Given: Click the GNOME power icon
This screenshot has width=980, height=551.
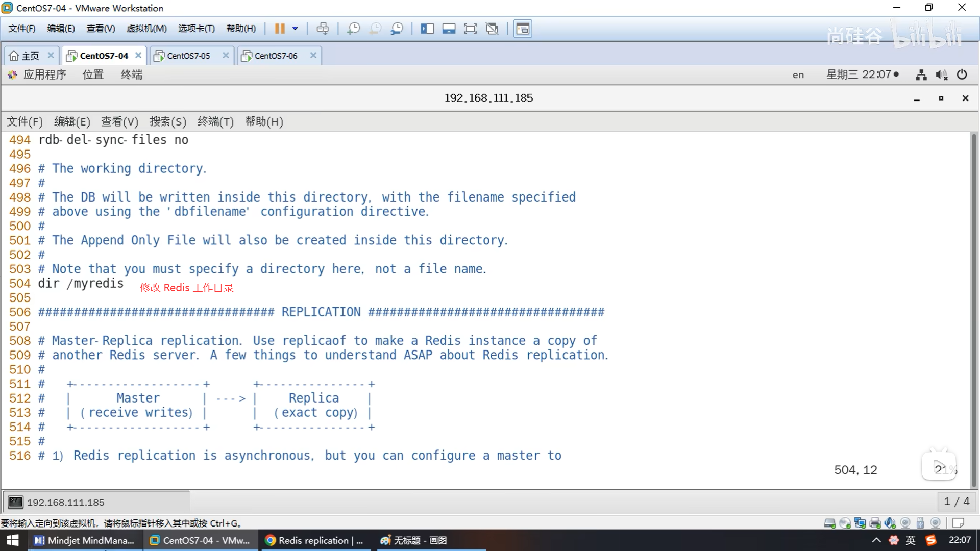Looking at the screenshot, I should point(962,74).
